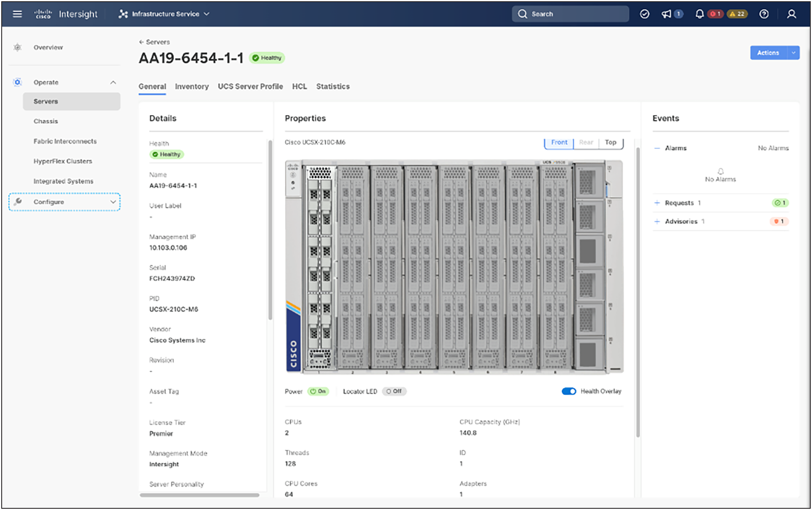The image size is (812, 510).
Task: Click the Operate sidebar icon
Action: coord(17,82)
